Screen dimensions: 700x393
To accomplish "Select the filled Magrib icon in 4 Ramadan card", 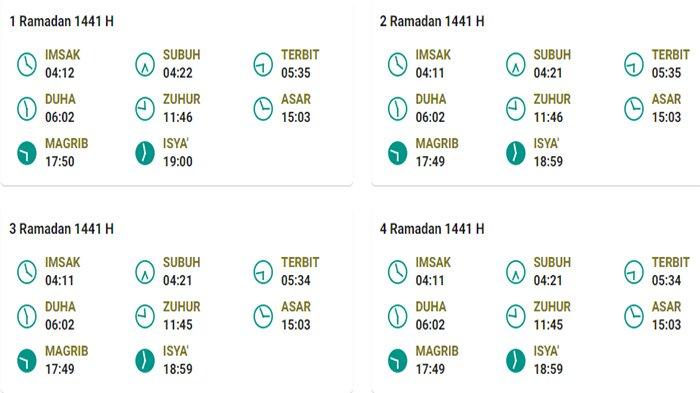I will click(x=397, y=361).
